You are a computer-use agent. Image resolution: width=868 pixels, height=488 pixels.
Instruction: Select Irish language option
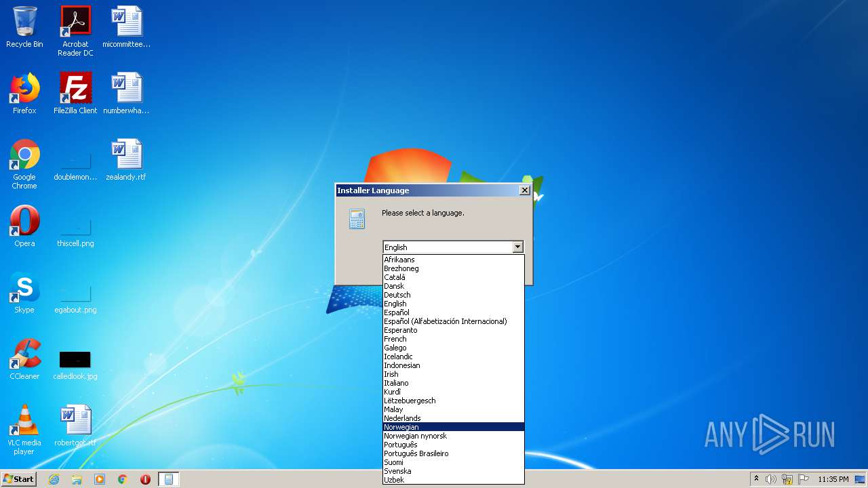(x=454, y=374)
